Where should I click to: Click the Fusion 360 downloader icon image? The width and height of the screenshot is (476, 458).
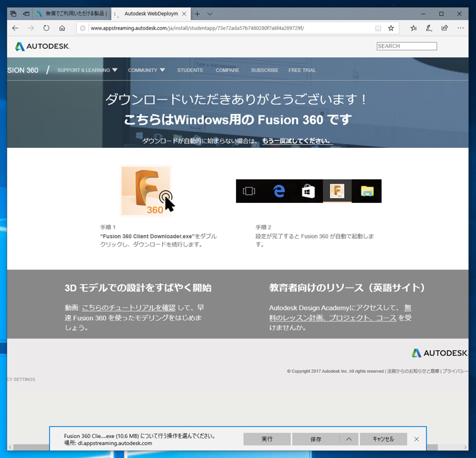coord(146,190)
